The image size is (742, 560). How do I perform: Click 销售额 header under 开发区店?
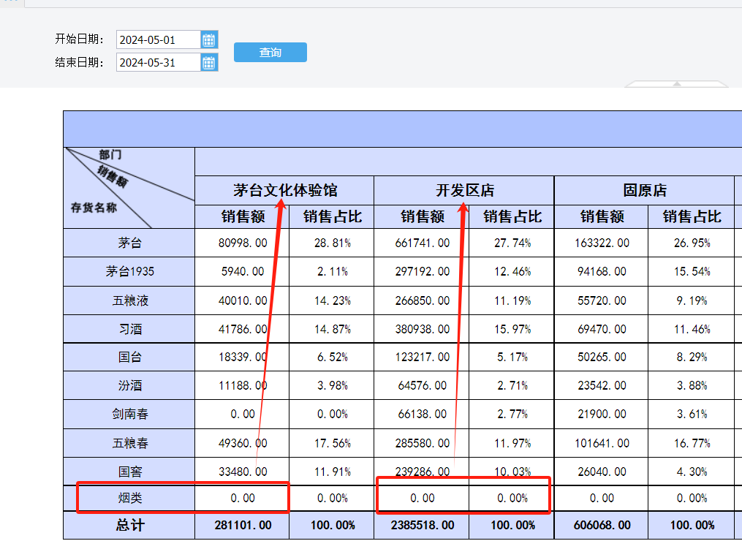point(422,216)
